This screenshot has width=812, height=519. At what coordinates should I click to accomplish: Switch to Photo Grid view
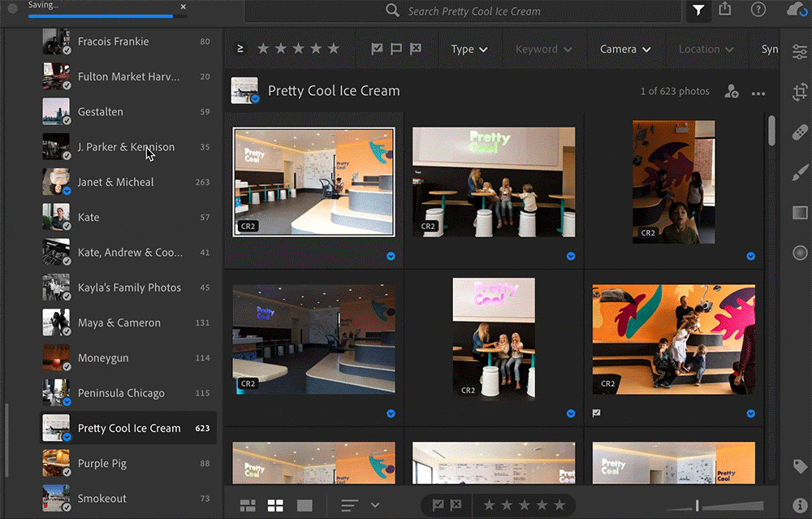coord(248,505)
